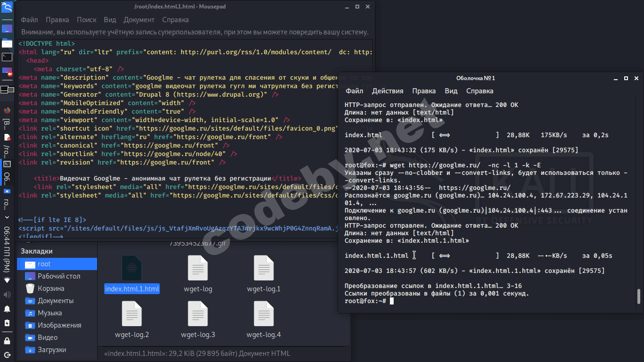
Task: Click file manager status bar text
Action: (x=197, y=353)
